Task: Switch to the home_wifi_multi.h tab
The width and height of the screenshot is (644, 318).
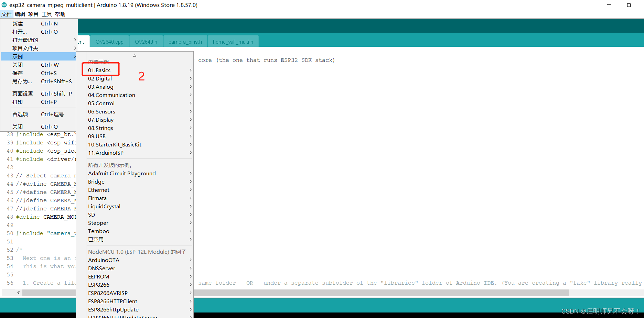Action: point(233,42)
